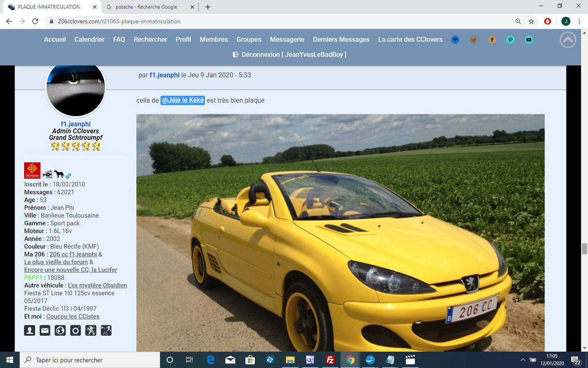Open the Chrome profile avatar J
588x368 pixels.
click(x=566, y=21)
